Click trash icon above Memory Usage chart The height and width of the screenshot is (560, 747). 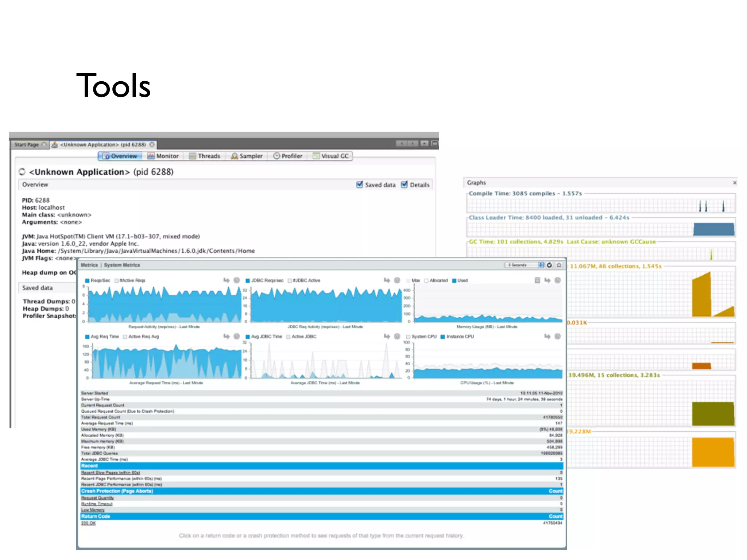pos(537,280)
